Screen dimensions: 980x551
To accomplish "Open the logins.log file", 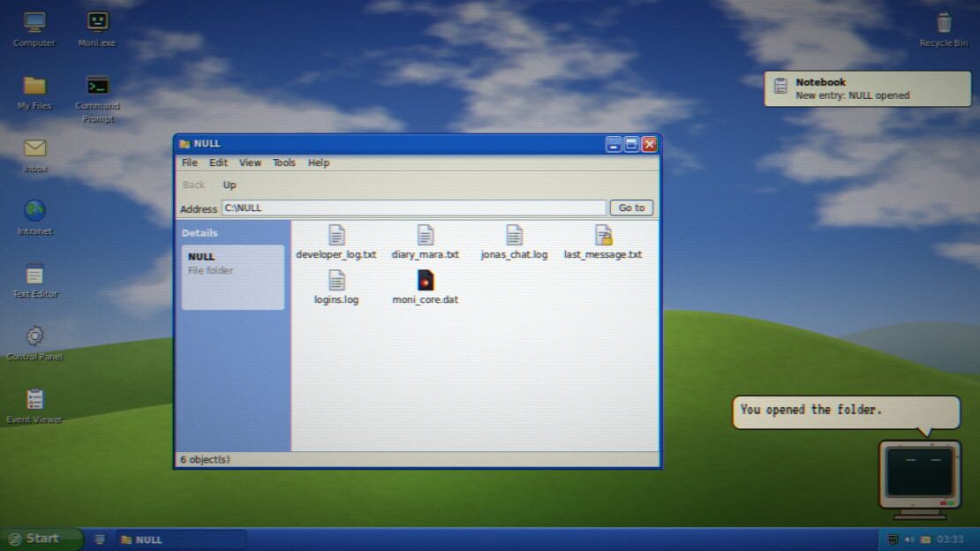I will coord(336,287).
